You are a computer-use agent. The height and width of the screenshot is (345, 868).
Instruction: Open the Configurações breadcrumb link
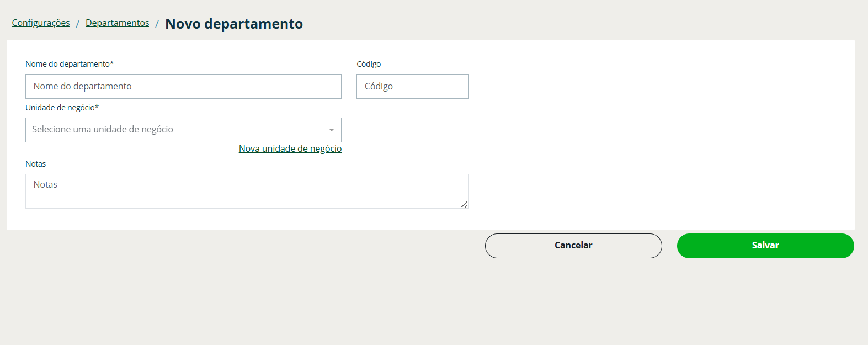41,23
